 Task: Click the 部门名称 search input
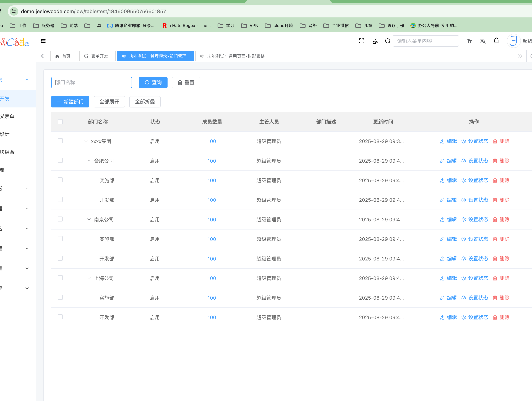click(x=91, y=83)
